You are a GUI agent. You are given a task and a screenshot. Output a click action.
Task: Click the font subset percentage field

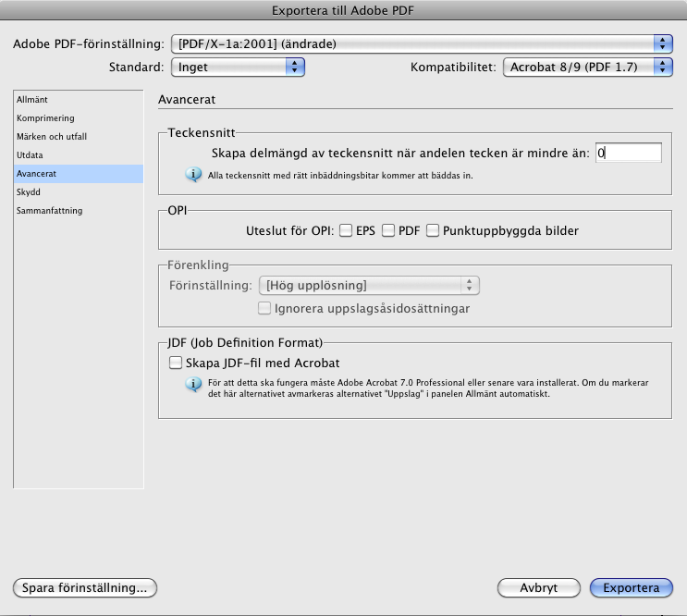[629, 153]
